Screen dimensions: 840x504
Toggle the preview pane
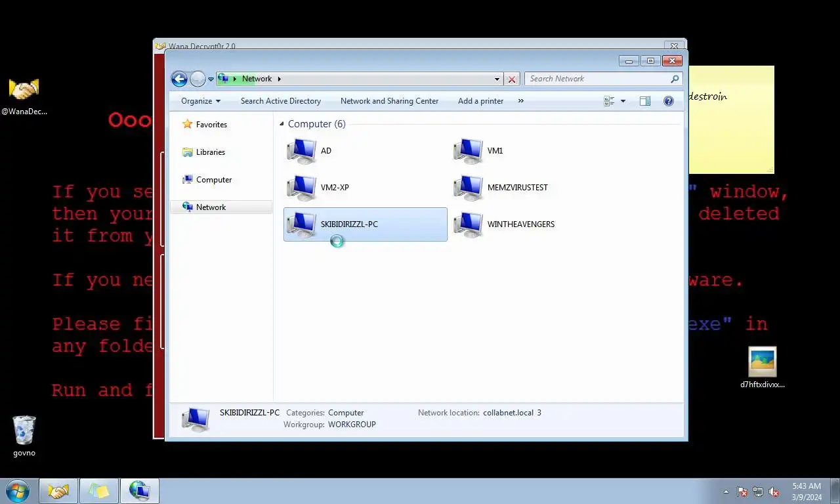click(x=645, y=101)
